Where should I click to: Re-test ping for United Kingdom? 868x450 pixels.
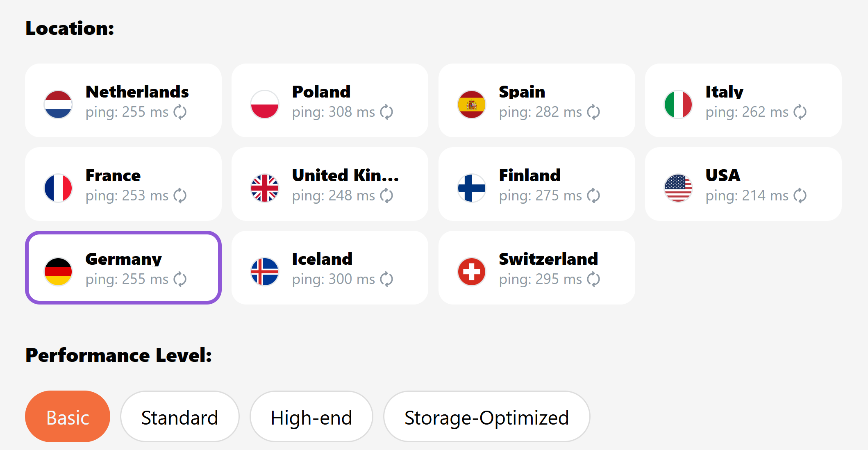[x=386, y=195]
